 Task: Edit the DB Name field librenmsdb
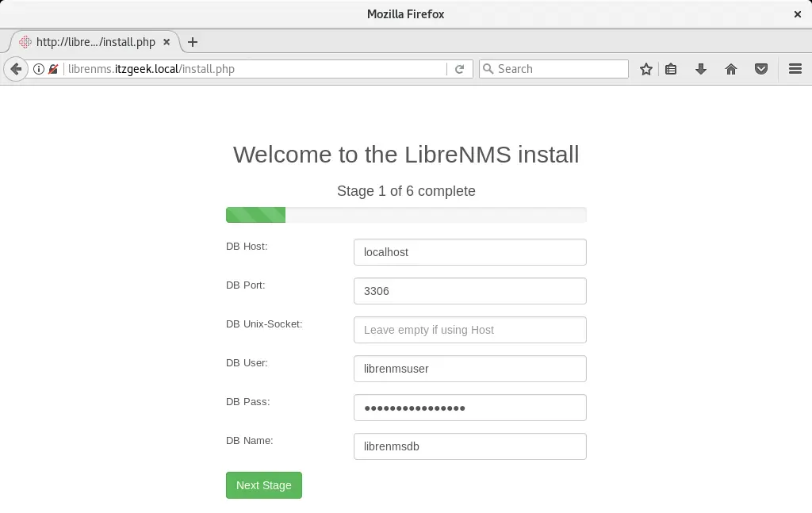coord(469,446)
